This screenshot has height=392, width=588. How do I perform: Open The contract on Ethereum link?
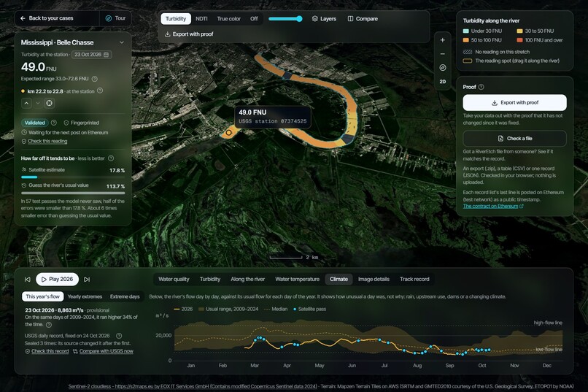(492, 206)
